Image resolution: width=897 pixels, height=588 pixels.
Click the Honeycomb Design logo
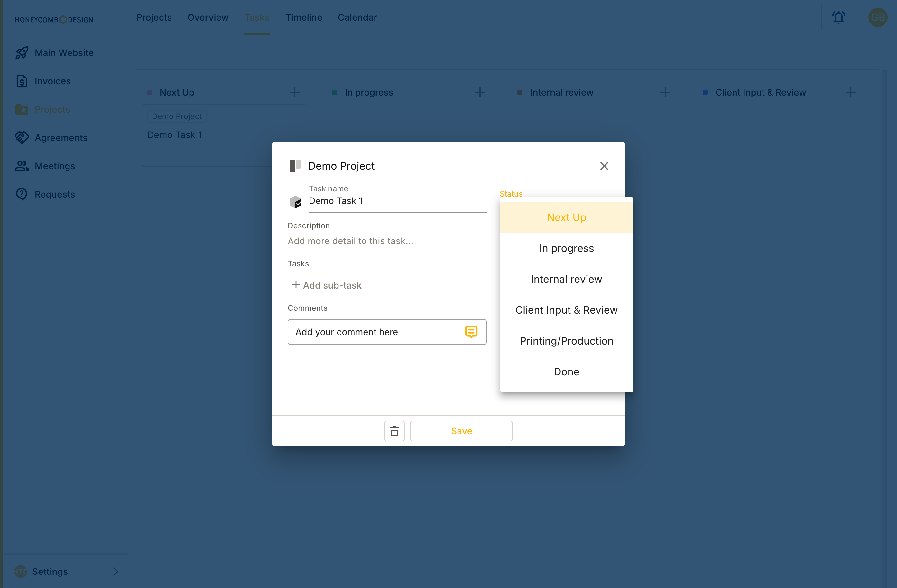coord(54,20)
